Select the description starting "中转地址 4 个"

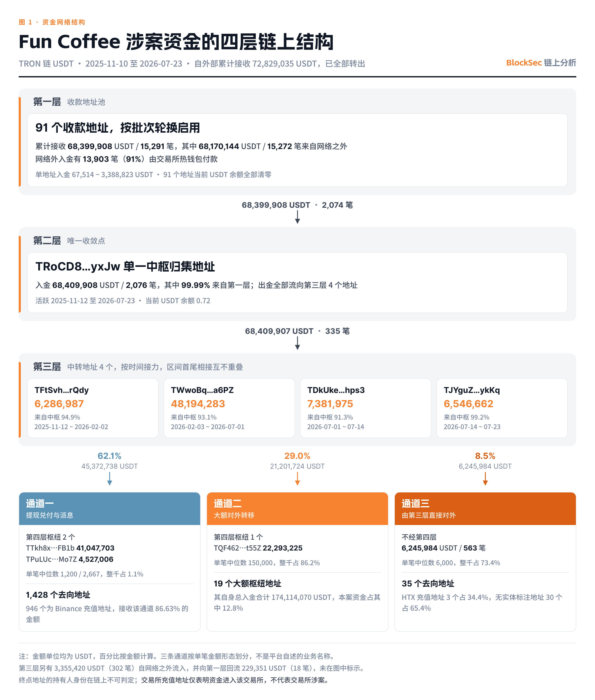(x=155, y=367)
